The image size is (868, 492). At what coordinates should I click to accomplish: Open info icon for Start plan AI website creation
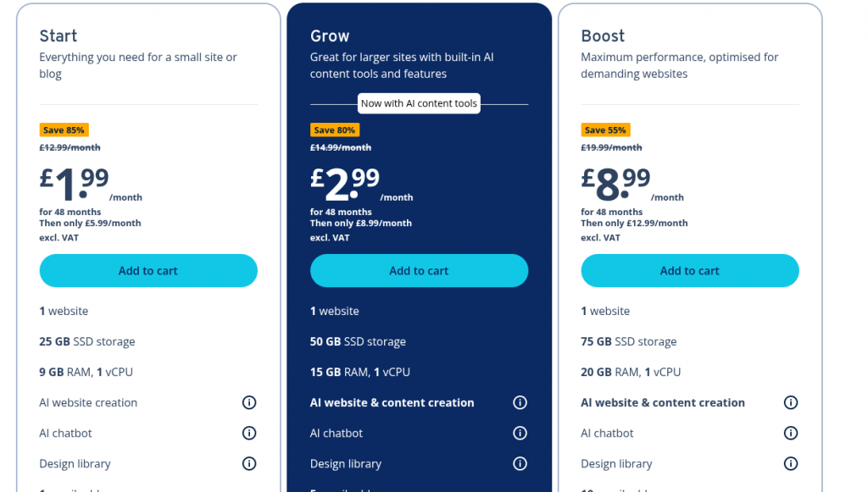coord(249,403)
